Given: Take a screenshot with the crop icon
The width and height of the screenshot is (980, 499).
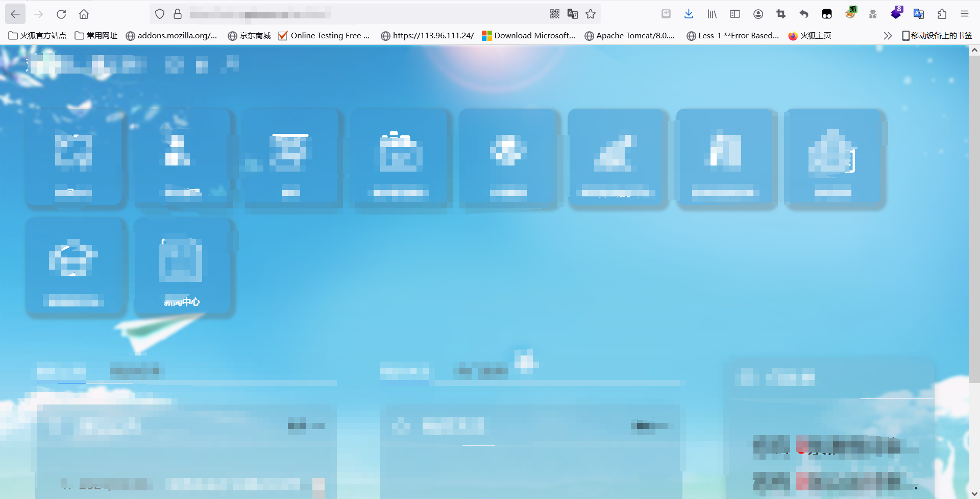Looking at the screenshot, I should (781, 14).
